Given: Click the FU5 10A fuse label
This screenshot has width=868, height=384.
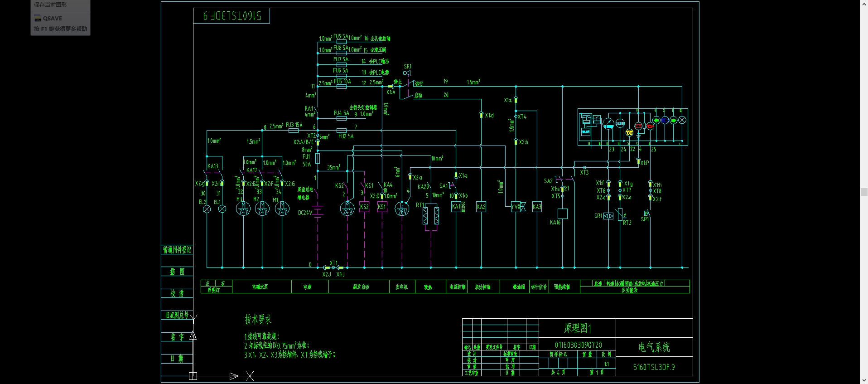Looking at the screenshot, I should (342, 82).
